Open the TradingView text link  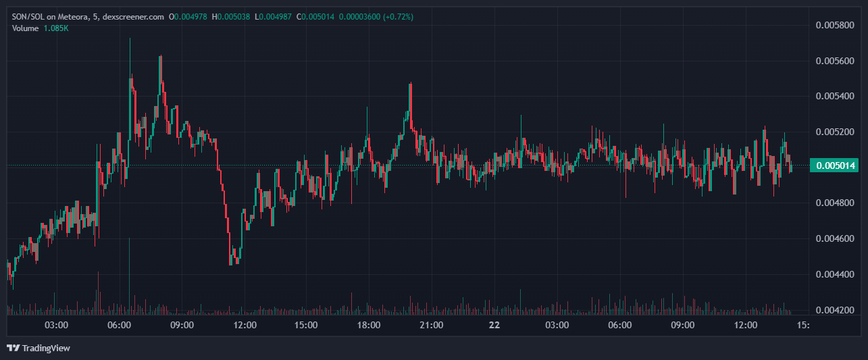(x=46, y=348)
